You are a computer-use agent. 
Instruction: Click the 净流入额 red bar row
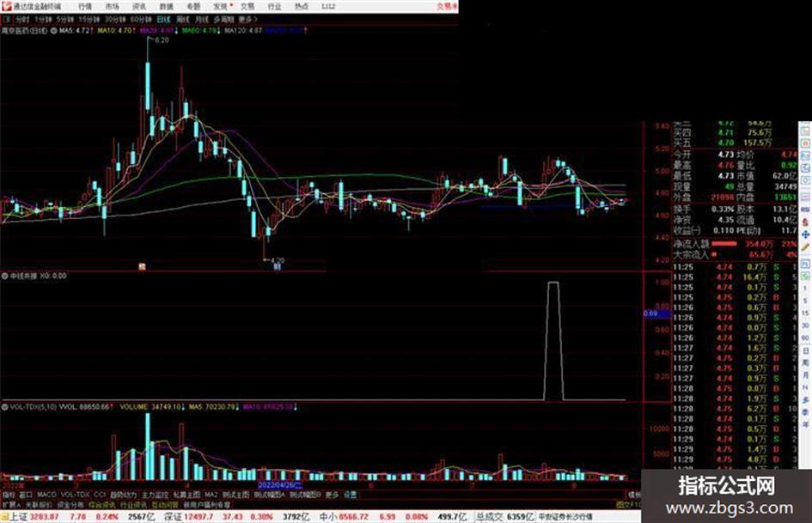[735, 244]
